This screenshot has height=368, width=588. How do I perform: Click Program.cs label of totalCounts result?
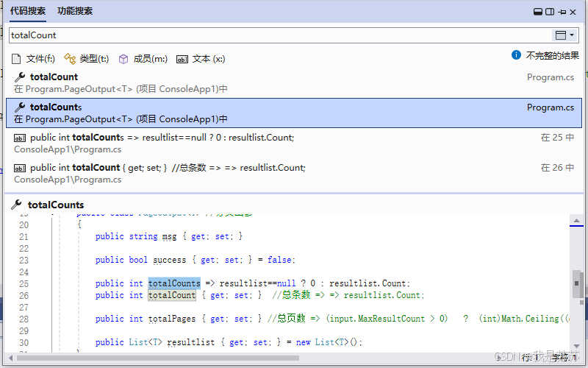pyautogui.click(x=550, y=107)
